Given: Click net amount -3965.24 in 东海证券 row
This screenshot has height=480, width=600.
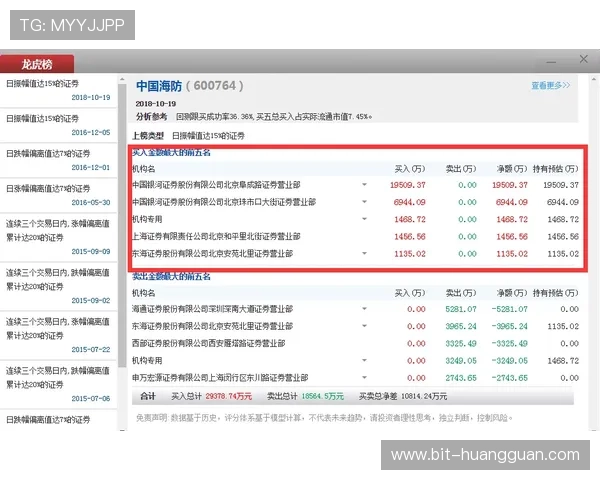Looking at the screenshot, I should click(x=509, y=326).
